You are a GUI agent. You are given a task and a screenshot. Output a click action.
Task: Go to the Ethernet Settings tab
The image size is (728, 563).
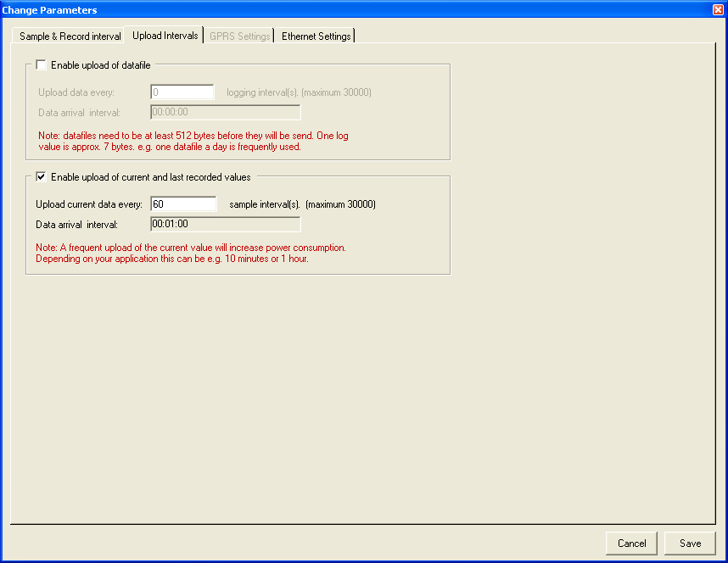coord(316,36)
